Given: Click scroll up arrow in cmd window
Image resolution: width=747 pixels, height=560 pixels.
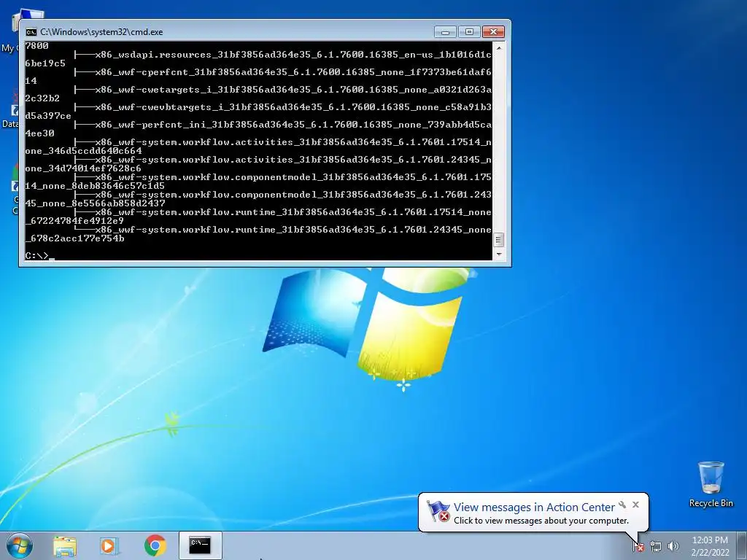Looking at the screenshot, I should point(499,48).
